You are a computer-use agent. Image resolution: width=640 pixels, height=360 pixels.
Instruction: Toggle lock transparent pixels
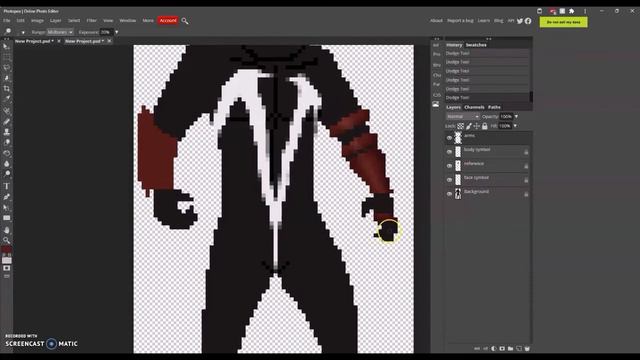pyautogui.click(x=460, y=126)
